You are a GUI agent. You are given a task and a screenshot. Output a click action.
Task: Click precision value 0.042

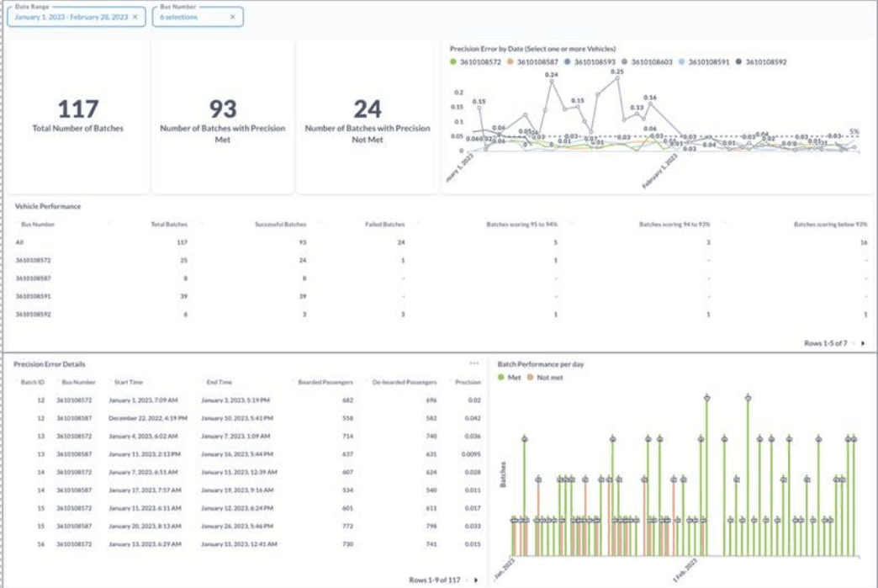click(x=473, y=418)
